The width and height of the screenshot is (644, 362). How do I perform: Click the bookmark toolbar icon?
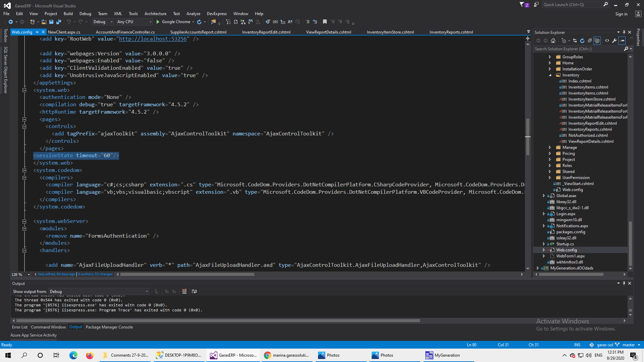point(325,22)
